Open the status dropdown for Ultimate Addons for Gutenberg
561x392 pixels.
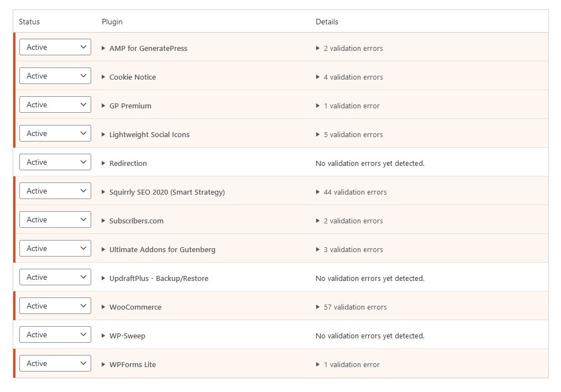pyautogui.click(x=55, y=248)
